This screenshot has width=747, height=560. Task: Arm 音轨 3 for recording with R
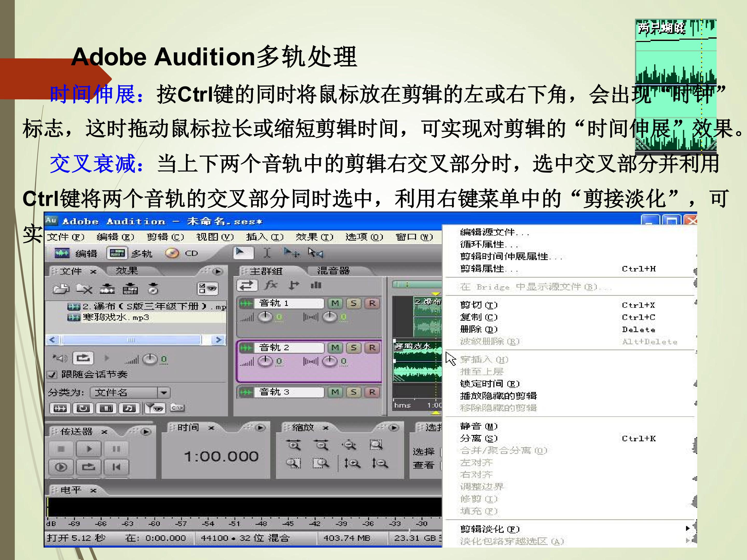point(372,392)
